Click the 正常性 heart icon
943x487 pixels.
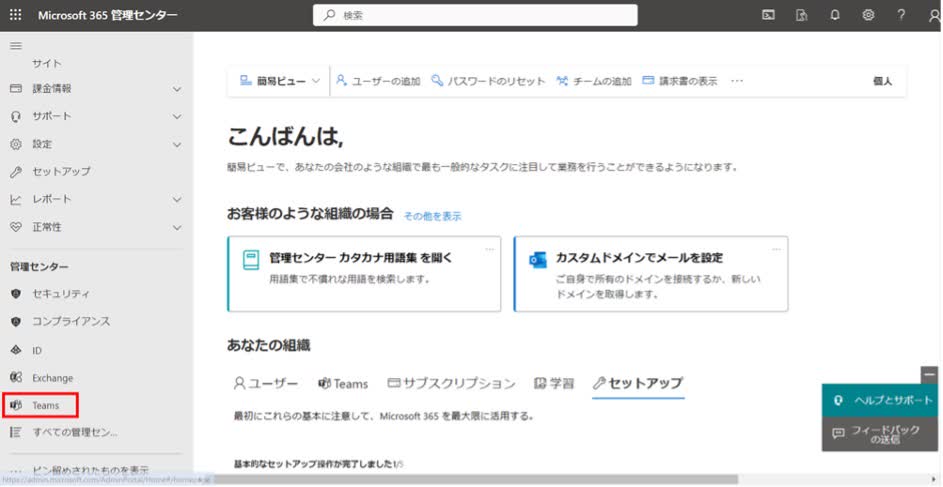click(16, 227)
